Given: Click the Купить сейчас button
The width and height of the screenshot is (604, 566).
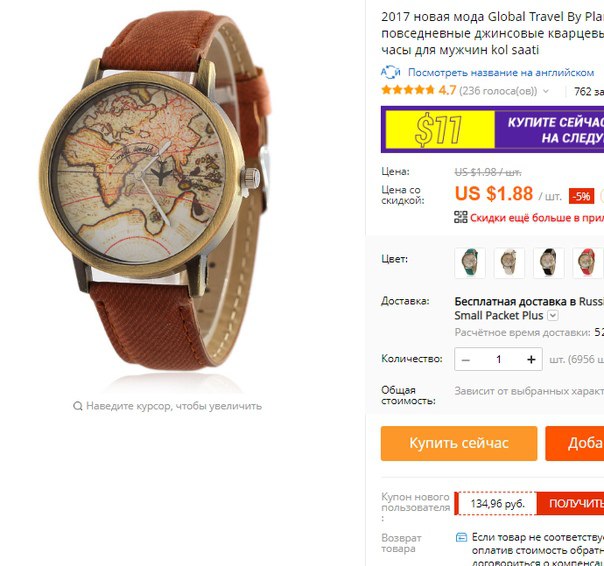Looking at the screenshot, I should 459,443.
